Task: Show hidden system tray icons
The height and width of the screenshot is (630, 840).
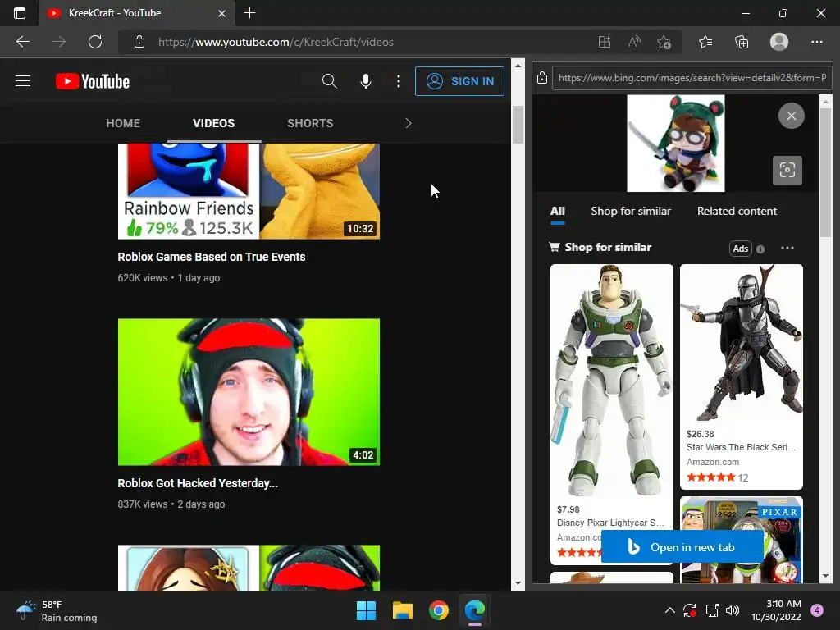Action: (669, 610)
